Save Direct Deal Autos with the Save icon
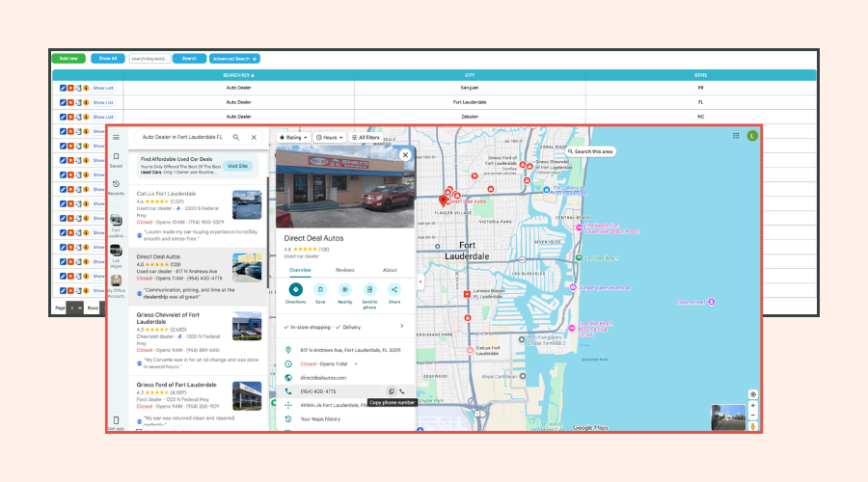The width and height of the screenshot is (868, 482). coord(320,289)
